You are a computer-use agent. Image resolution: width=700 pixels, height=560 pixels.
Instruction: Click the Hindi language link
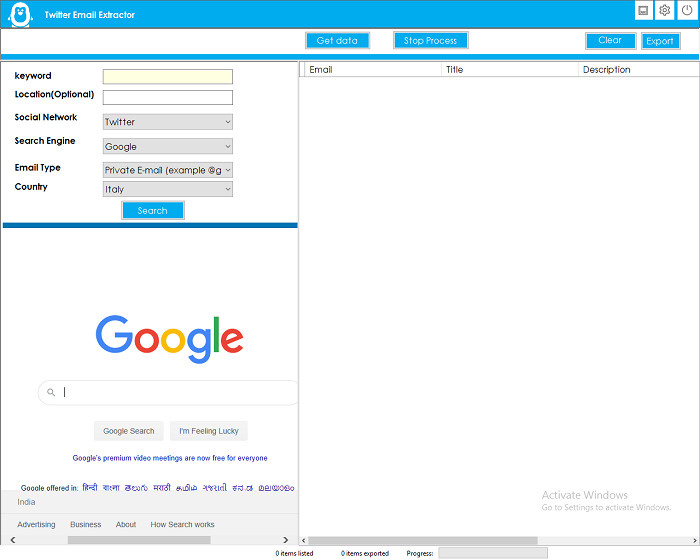[x=90, y=488]
